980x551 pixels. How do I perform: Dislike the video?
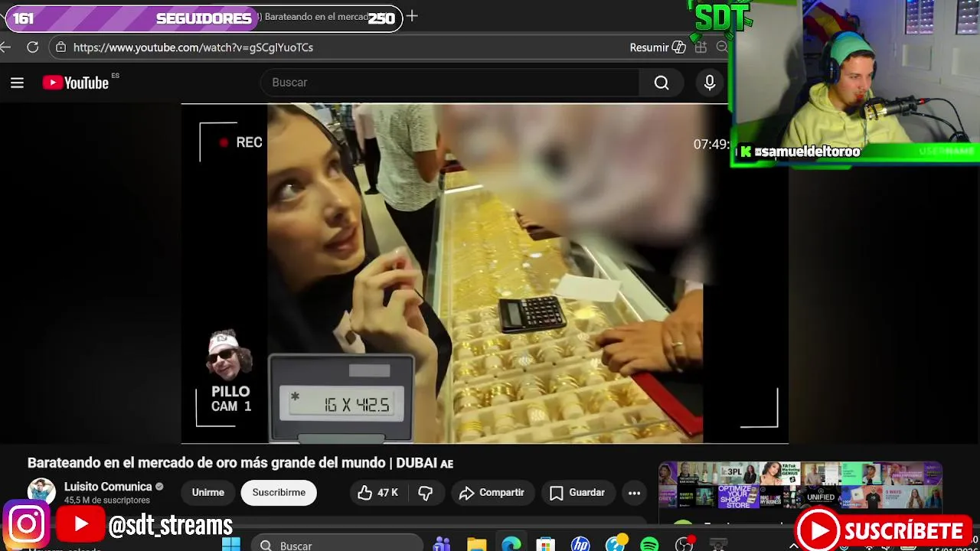pos(426,493)
